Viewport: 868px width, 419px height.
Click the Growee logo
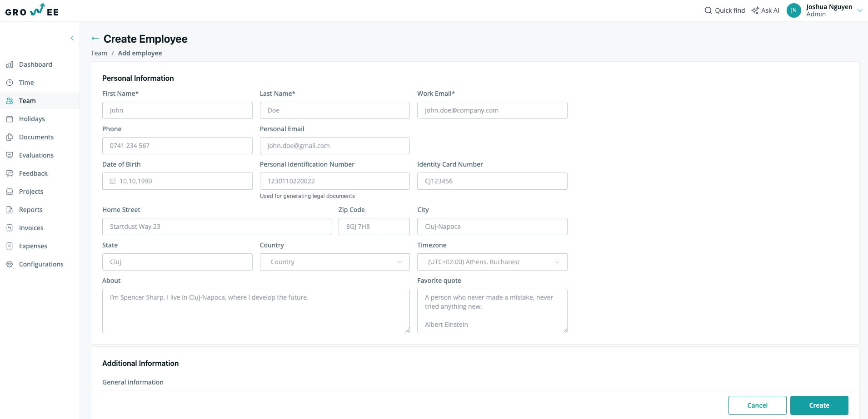pos(32,10)
